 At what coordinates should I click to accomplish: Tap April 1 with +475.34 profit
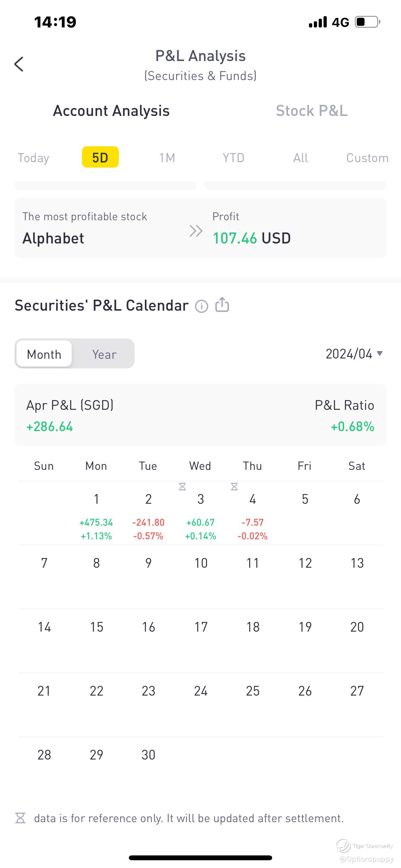coord(96,513)
